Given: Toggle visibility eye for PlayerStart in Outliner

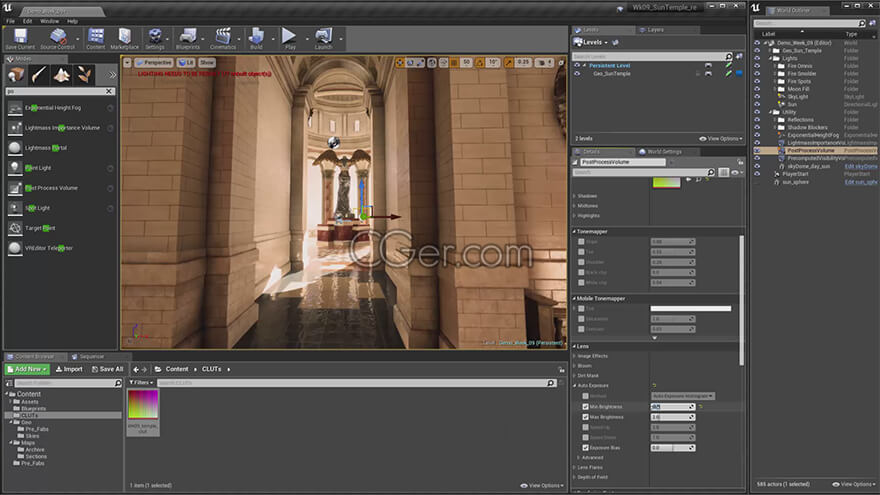Looking at the screenshot, I should [x=757, y=174].
